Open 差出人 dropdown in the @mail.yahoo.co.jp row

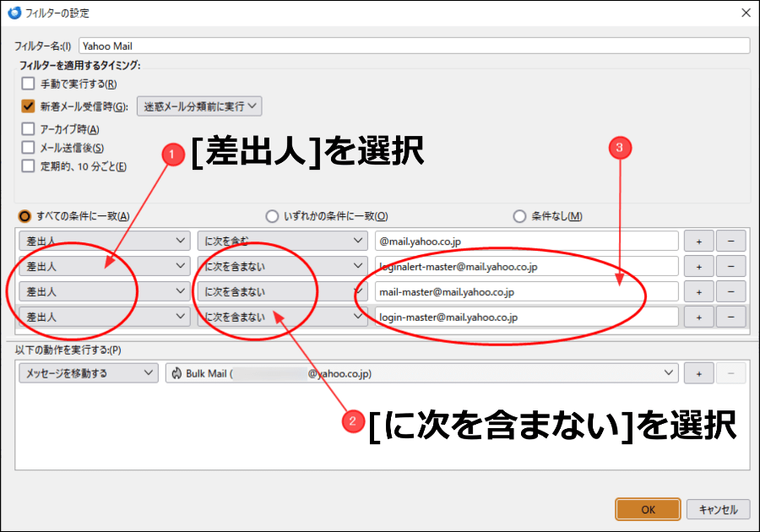[x=104, y=241]
